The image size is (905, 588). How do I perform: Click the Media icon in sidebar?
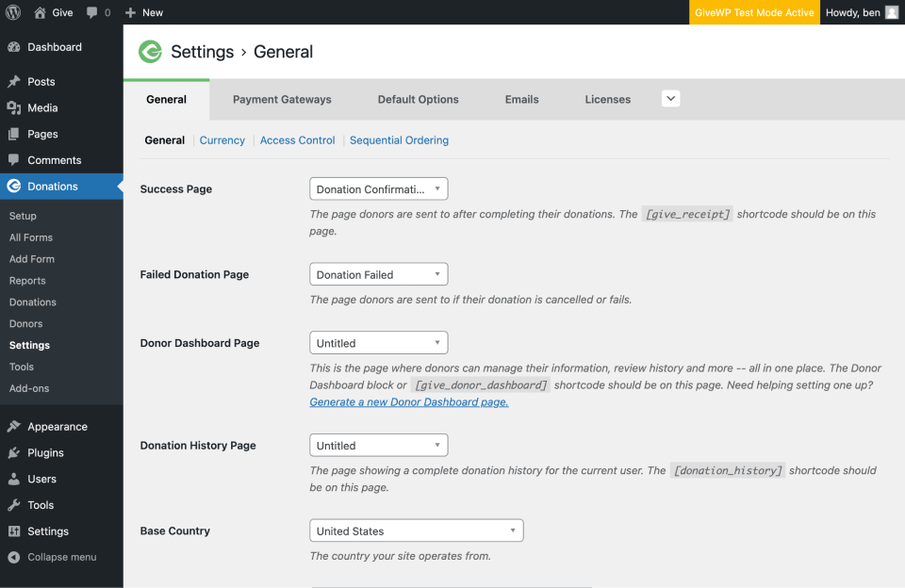click(14, 108)
